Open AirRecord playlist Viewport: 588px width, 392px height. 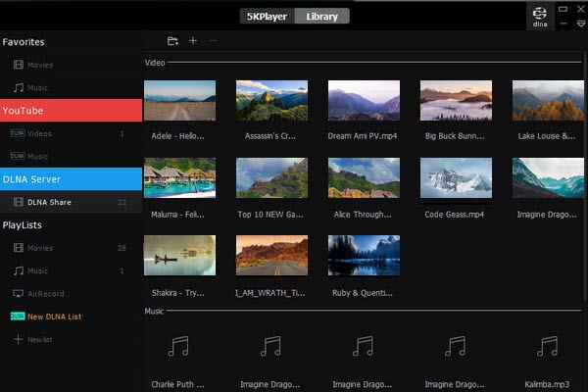tap(43, 293)
